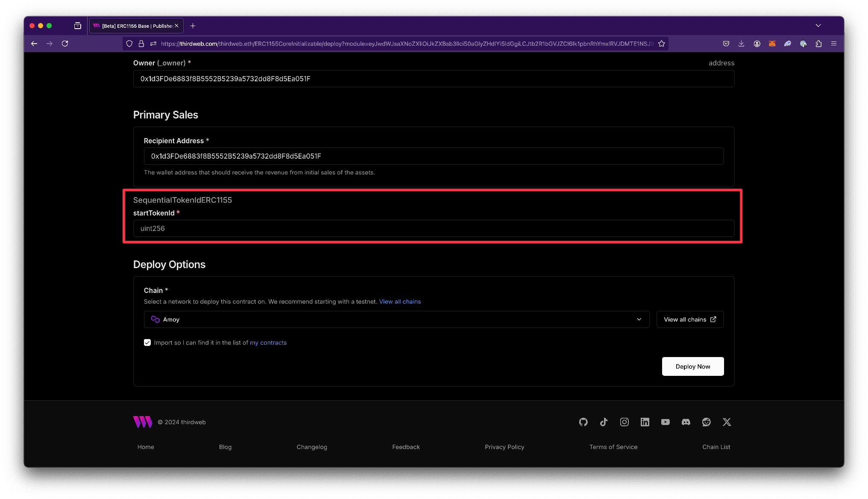Open the browser Downloads icon
This screenshot has width=868, height=499.
point(741,43)
